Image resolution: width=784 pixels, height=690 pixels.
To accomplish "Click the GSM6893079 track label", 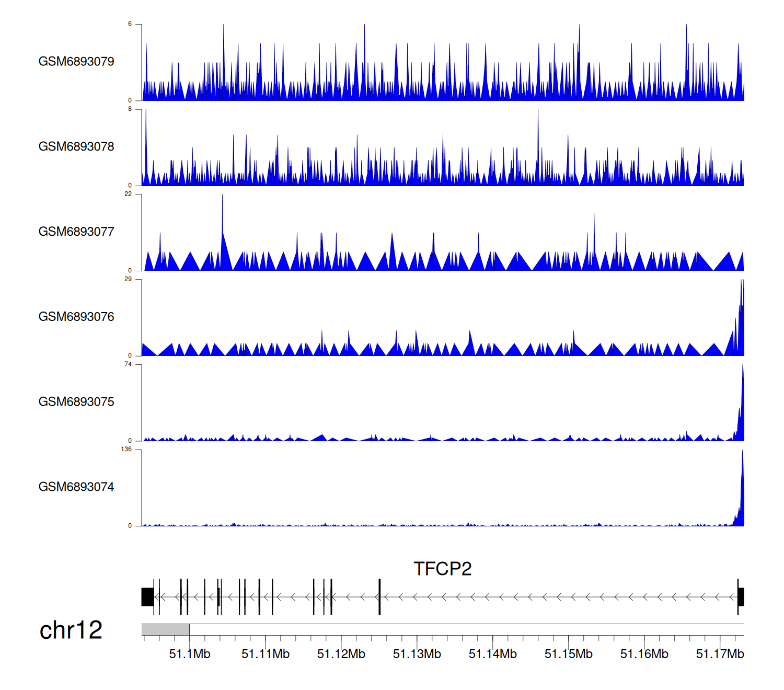I will [x=76, y=62].
